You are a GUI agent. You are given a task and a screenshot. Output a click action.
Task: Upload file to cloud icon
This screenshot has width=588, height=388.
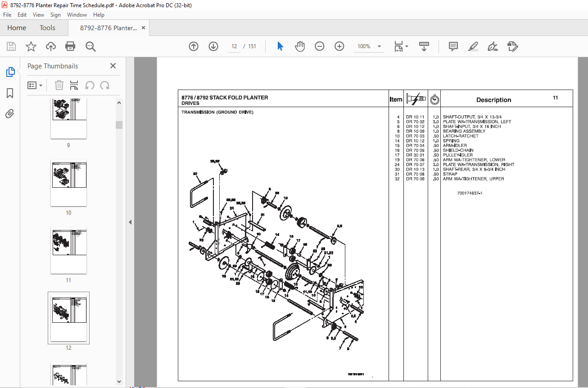point(51,46)
